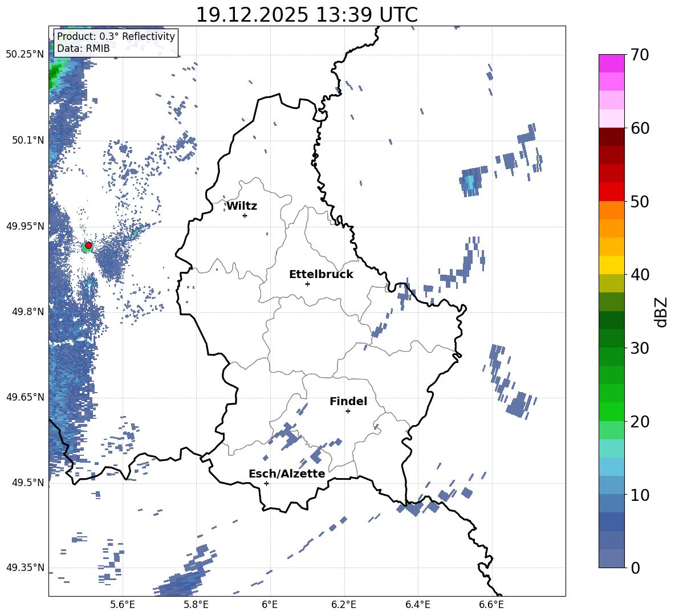Click the 6.6°E longitude label
675x616 pixels.
tap(491, 605)
